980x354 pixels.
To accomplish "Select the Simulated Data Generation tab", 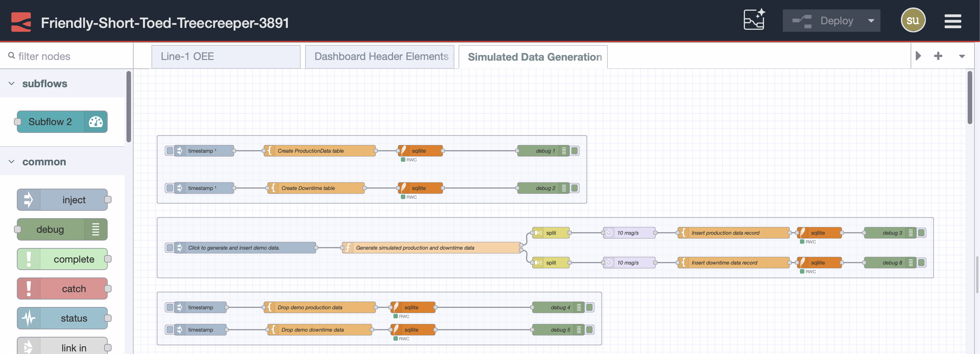I will pos(533,57).
